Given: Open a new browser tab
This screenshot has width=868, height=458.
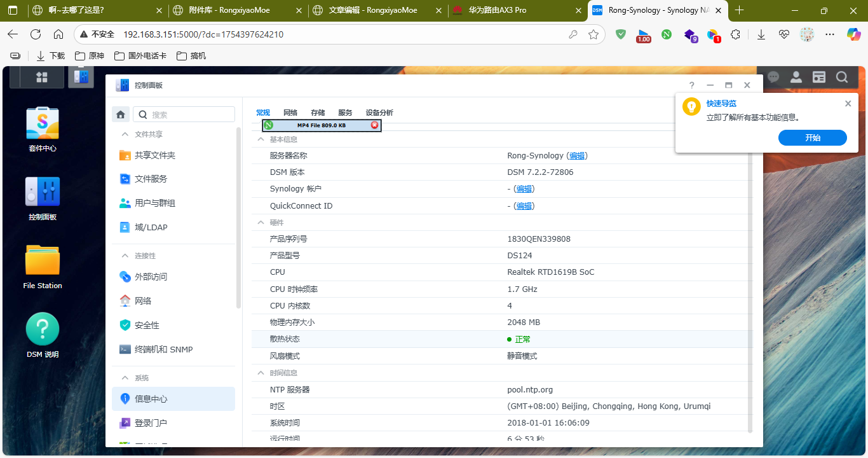Looking at the screenshot, I should click(739, 10).
